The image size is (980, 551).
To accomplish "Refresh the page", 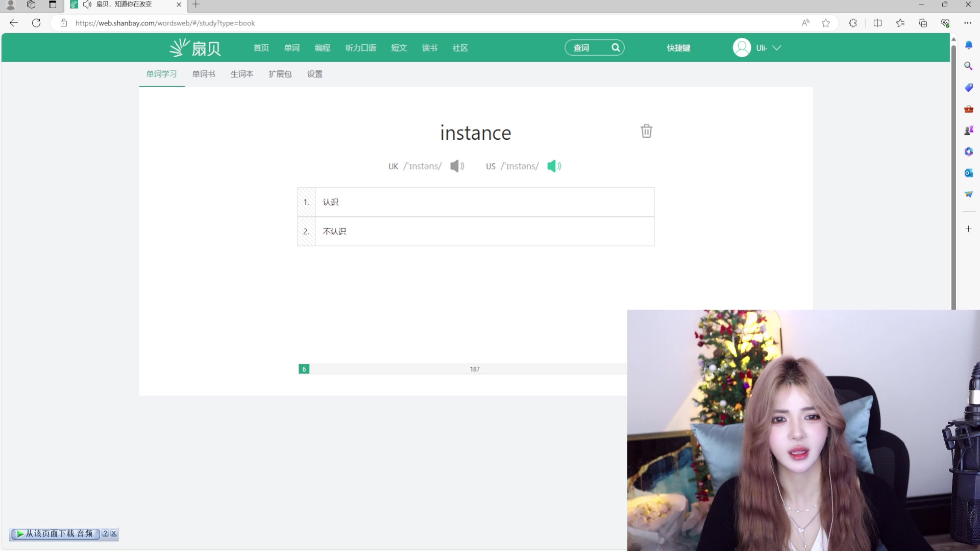I will 36,23.
